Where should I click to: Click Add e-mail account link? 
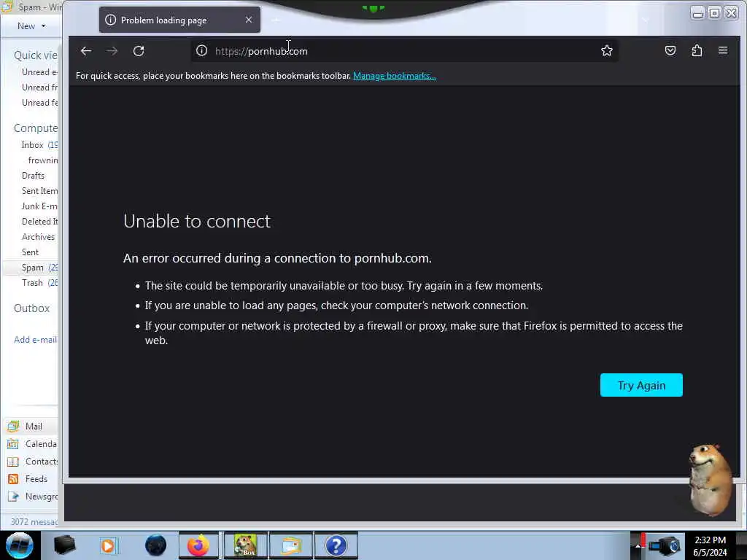[x=35, y=340]
